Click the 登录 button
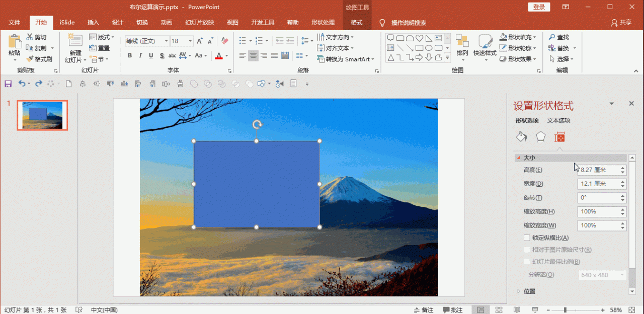 tap(539, 7)
